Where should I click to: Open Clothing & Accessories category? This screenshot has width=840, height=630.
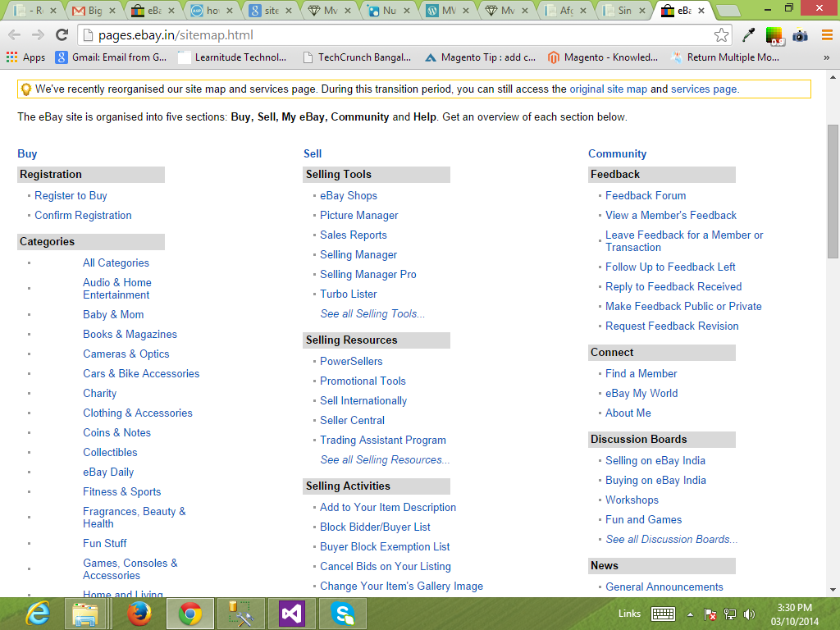138,413
